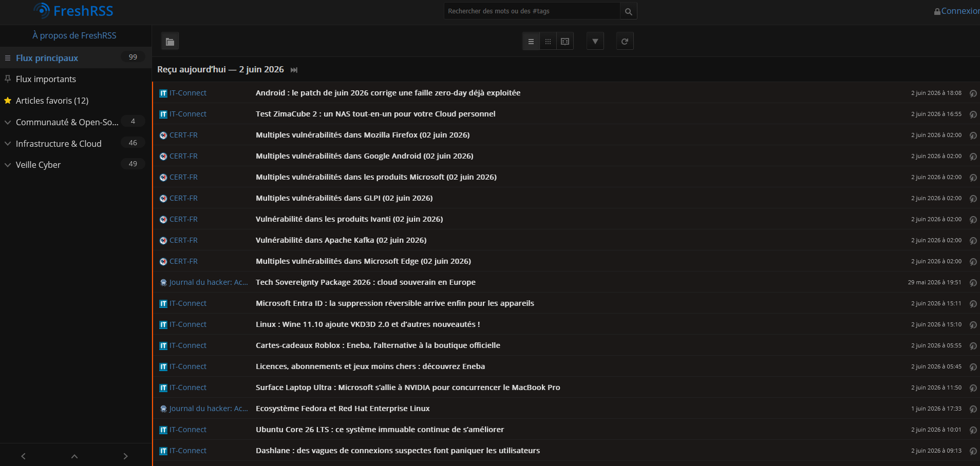Toggle the sidebar folder icon
Screen dimensions: 980x466
(170, 42)
